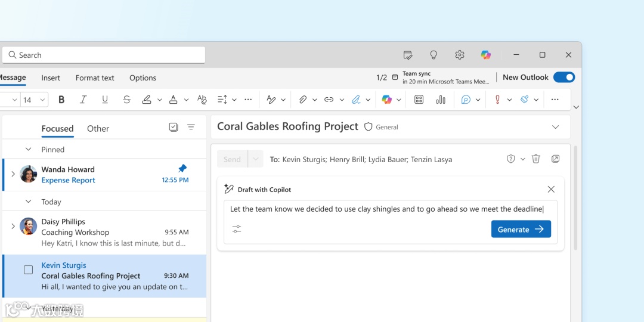Click the General sensitivity label
The image size is (644, 322).
click(x=381, y=127)
